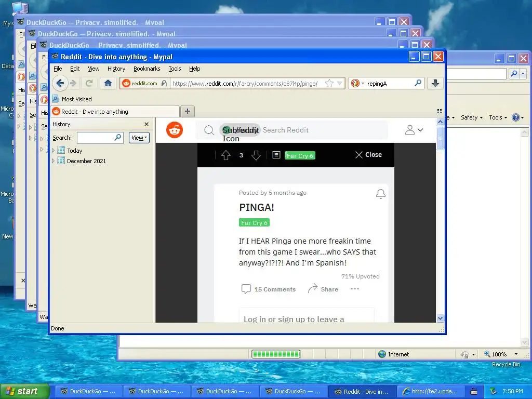Click the forward navigation arrow
This screenshot has height=399, width=532.
(x=73, y=83)
